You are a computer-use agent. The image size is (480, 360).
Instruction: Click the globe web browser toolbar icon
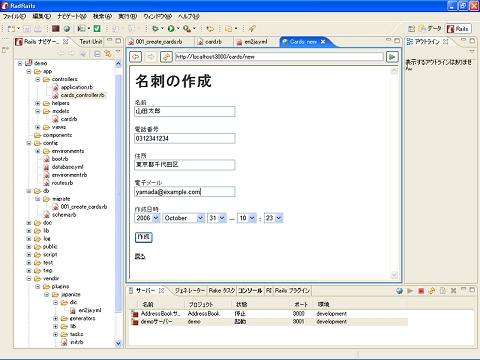pos(67,29)
